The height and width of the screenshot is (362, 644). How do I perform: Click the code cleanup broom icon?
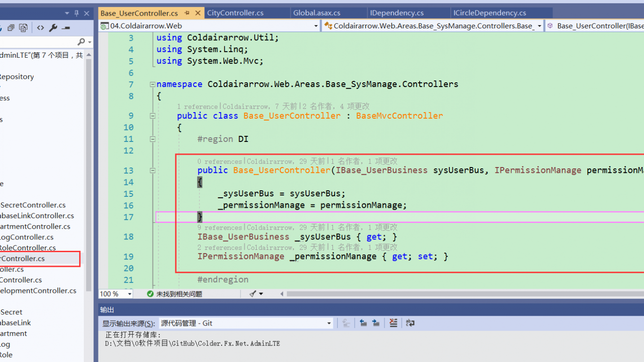coord(253,294)
